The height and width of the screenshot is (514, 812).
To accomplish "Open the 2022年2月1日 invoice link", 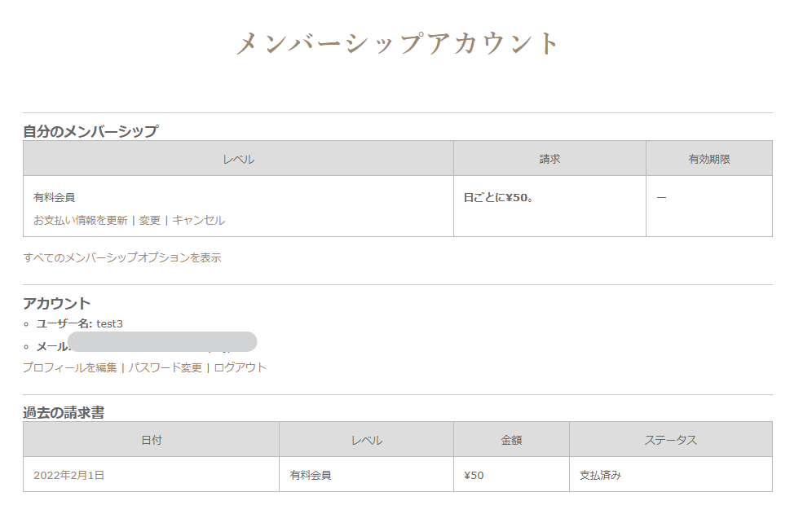I will pyautogui.click(x=68, y=475).
